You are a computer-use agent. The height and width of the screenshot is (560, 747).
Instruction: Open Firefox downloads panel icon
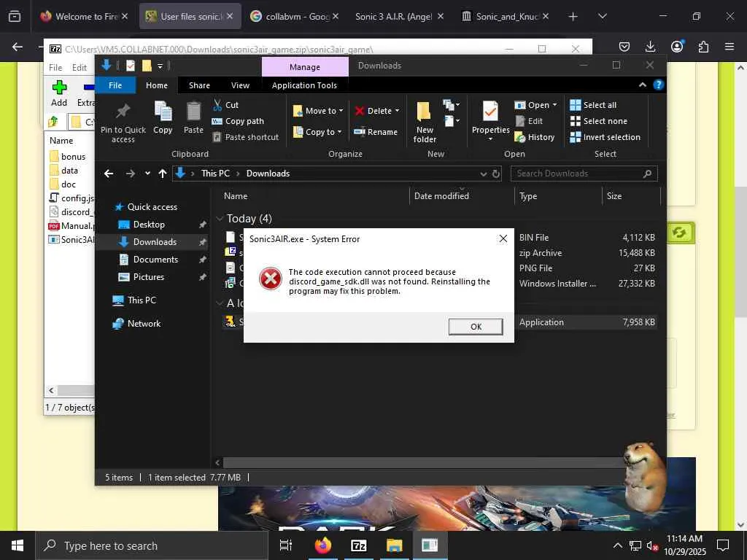click(x=650, y=46)
